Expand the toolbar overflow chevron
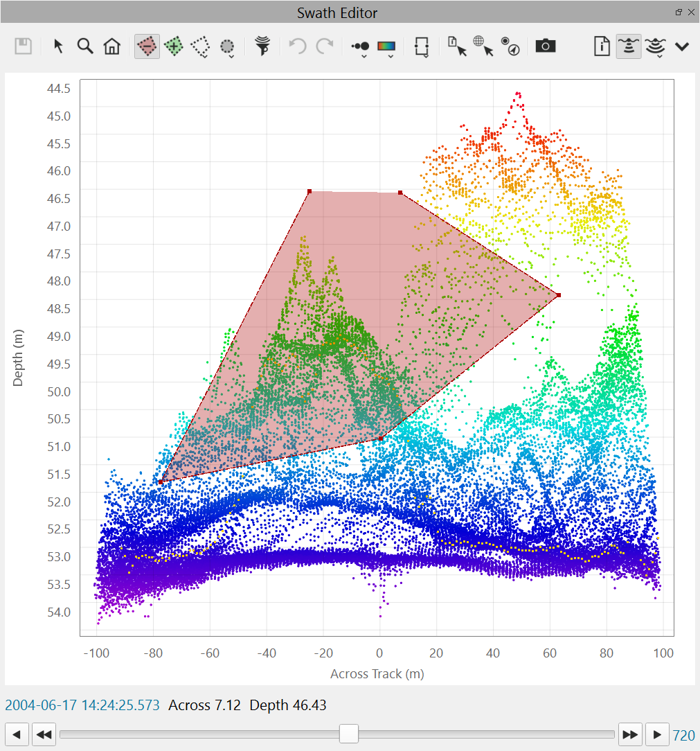The width and height of the screenshot is (700, 751). pyautogui.click(x=681, y=46)
